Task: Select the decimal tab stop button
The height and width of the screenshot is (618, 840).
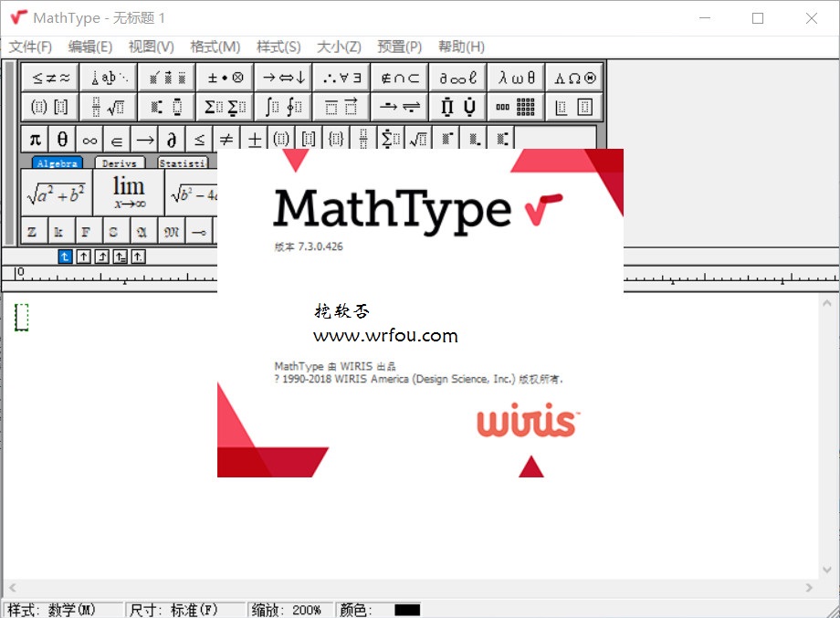Action: (x=138, y=257)
